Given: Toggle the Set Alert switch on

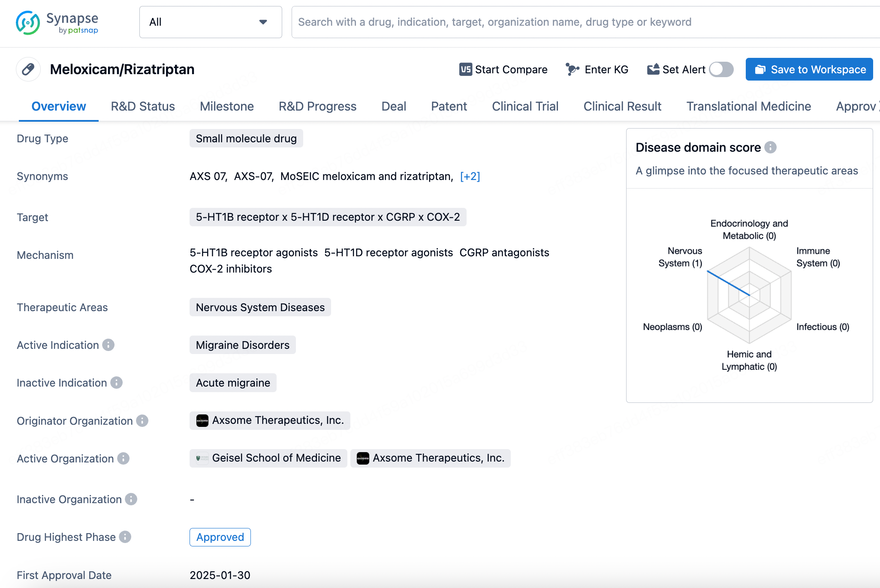Looking at the screenshot, I should [721, 69].
